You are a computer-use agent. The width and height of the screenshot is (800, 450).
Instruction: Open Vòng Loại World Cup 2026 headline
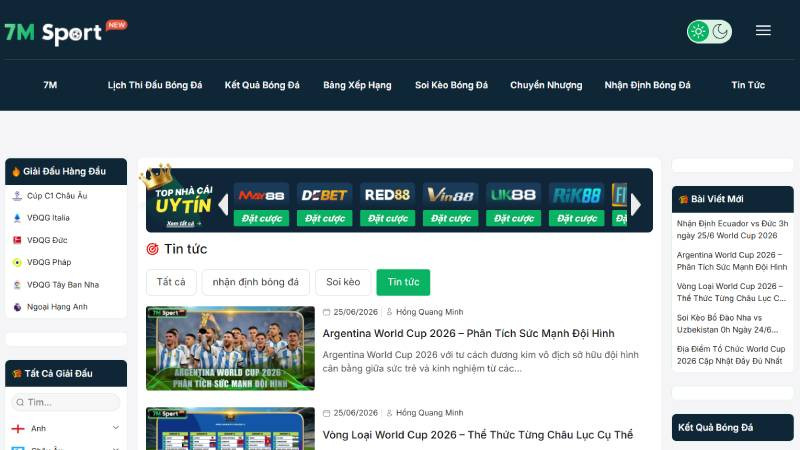(x=478, y=435)
